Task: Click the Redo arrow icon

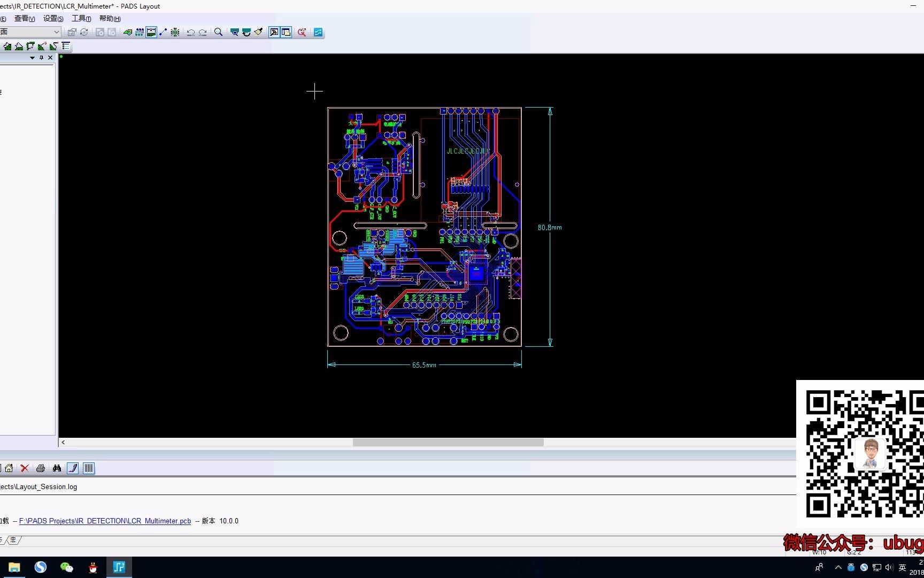Action: point(203,32)
